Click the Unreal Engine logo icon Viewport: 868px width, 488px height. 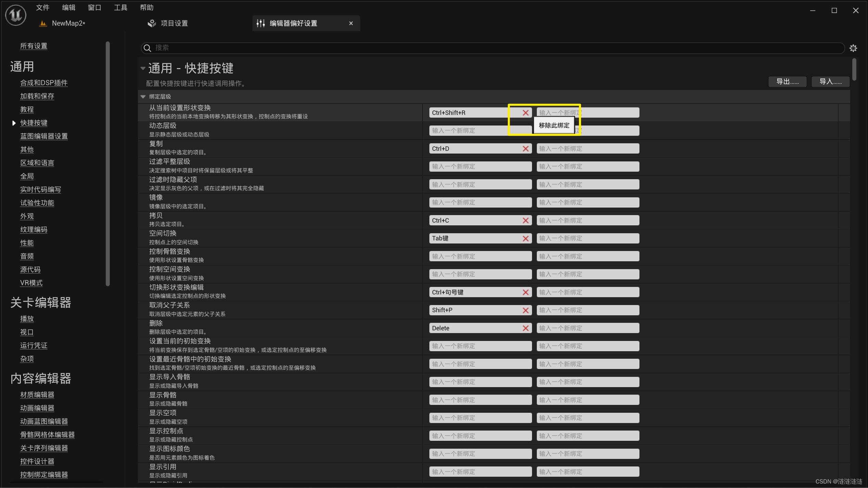[16, 15]
